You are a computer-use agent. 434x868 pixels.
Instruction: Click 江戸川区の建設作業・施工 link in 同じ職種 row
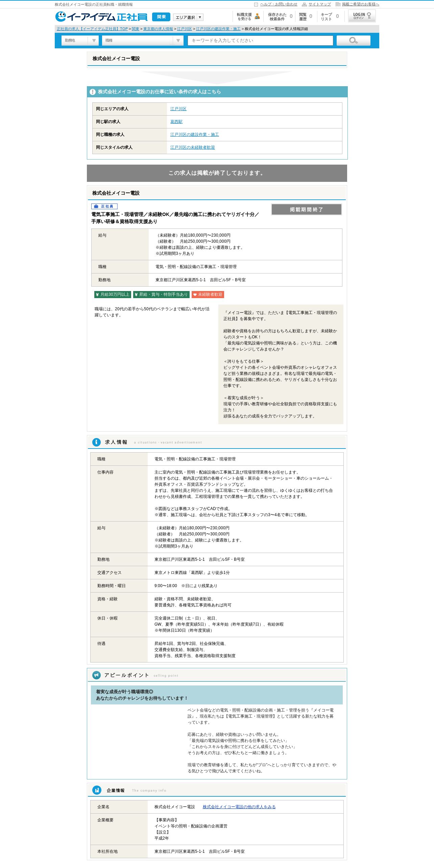click(194, 135)
